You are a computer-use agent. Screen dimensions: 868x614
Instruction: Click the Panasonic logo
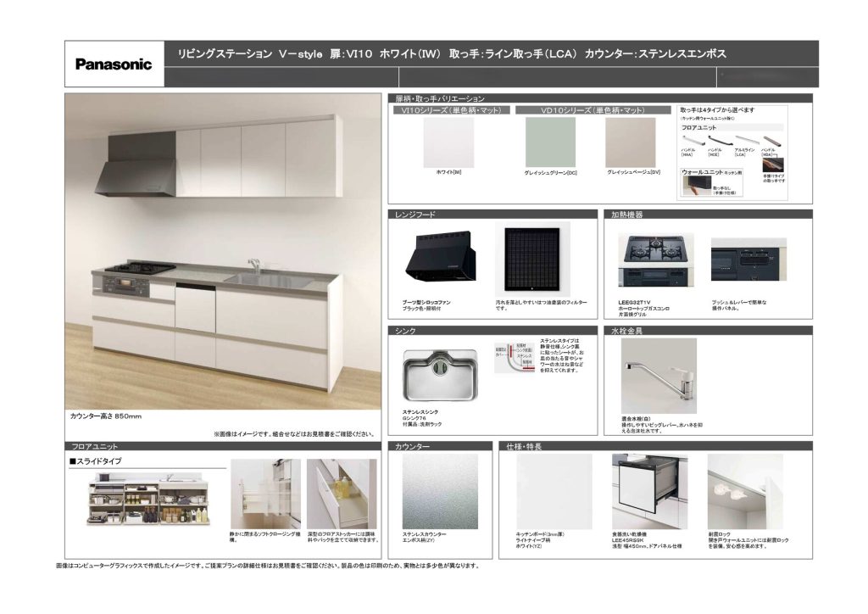(x=114, y=64)
